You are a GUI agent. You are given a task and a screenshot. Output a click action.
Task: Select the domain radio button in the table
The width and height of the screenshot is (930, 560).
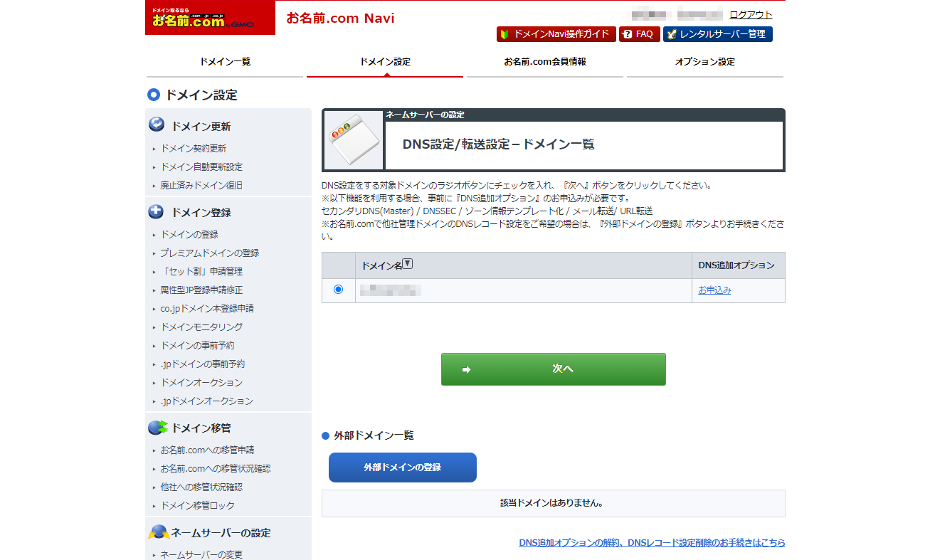tap(338, 290)
